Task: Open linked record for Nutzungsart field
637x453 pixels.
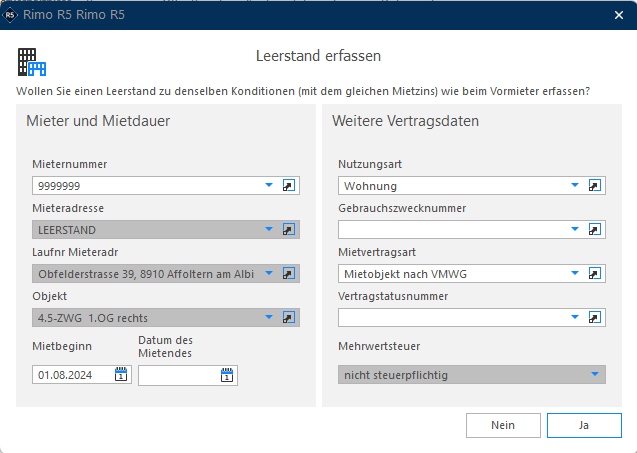Action: (594, 186)
